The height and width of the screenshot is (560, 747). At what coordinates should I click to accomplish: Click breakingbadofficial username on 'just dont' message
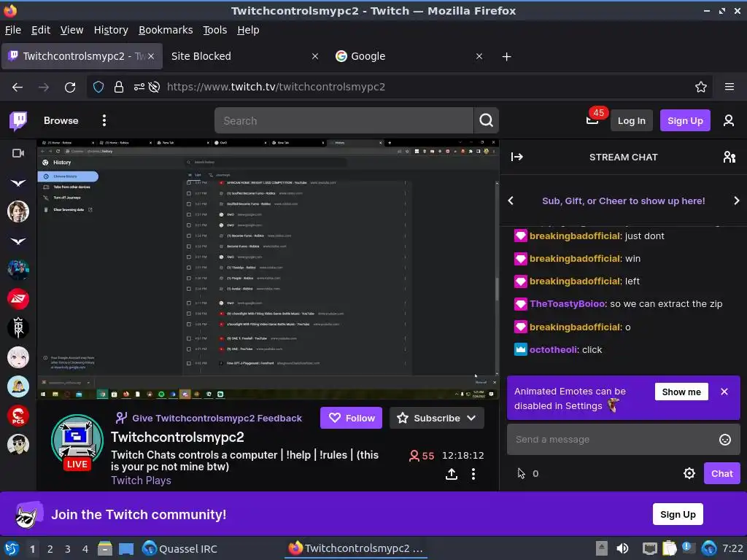point(575,236)
